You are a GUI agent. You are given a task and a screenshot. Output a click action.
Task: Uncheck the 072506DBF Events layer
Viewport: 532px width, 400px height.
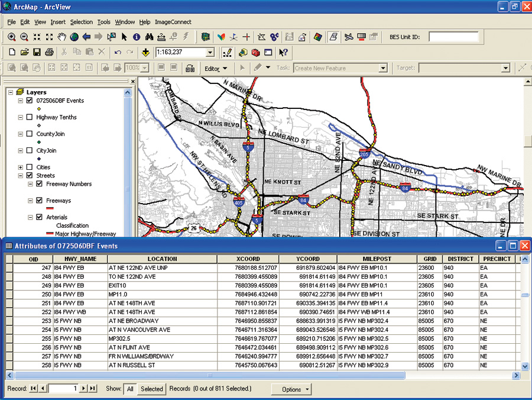click(30, 101)
